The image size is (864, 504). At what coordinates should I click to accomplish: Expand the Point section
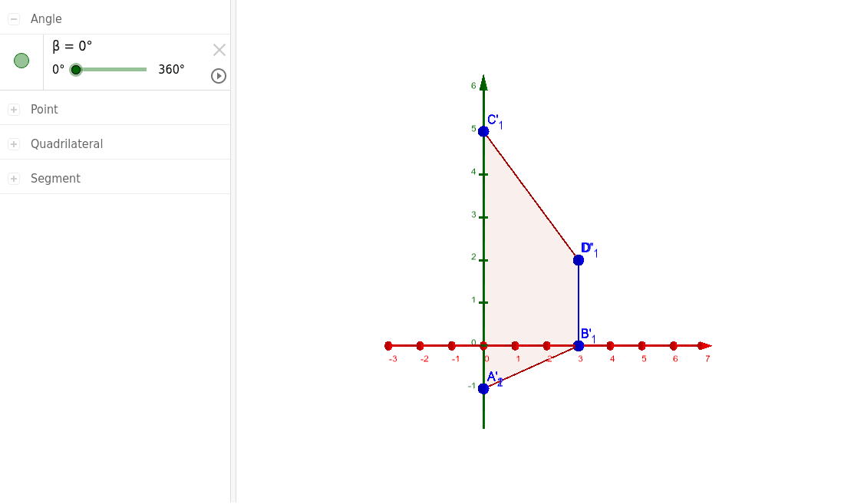14,110
